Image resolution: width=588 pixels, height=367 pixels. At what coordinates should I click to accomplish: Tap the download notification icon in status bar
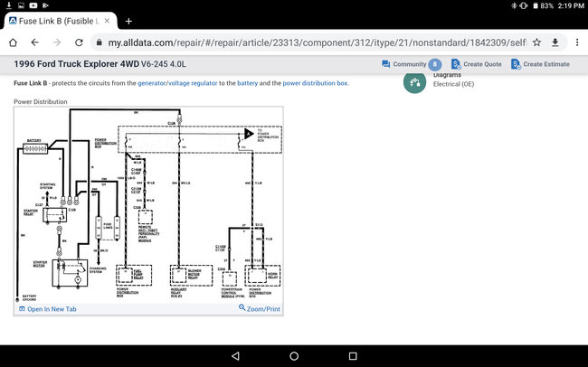coord(9,5)
